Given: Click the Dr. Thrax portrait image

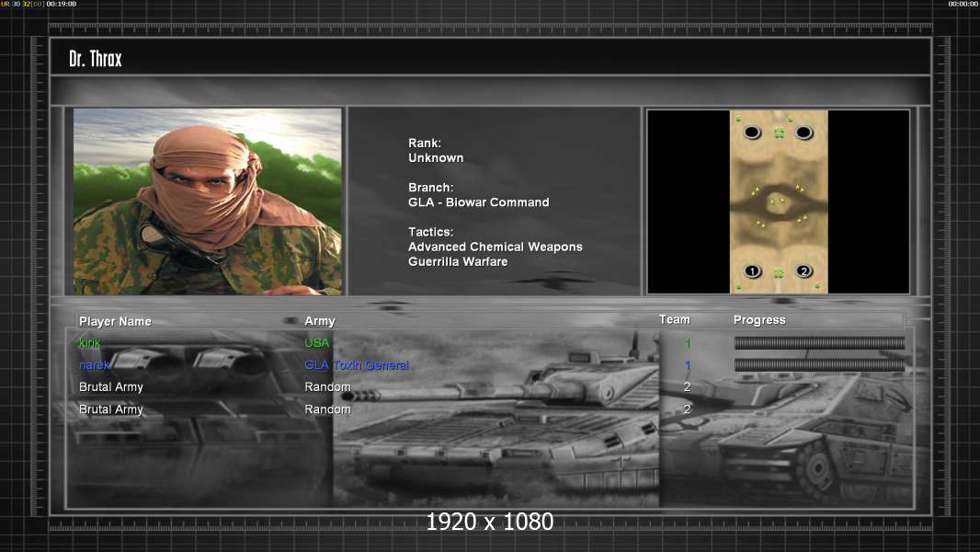Looking at the screenshot, I should tap(208, 201).
